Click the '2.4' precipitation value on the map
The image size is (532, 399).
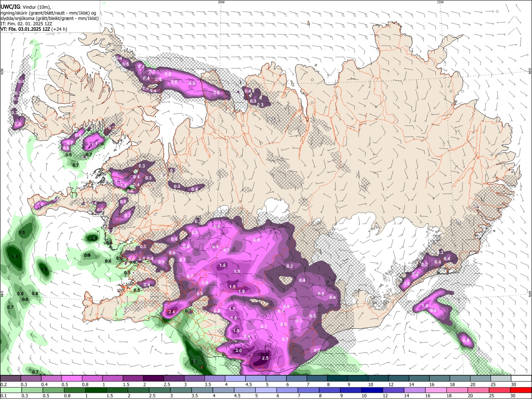click(x=172, y=312)
